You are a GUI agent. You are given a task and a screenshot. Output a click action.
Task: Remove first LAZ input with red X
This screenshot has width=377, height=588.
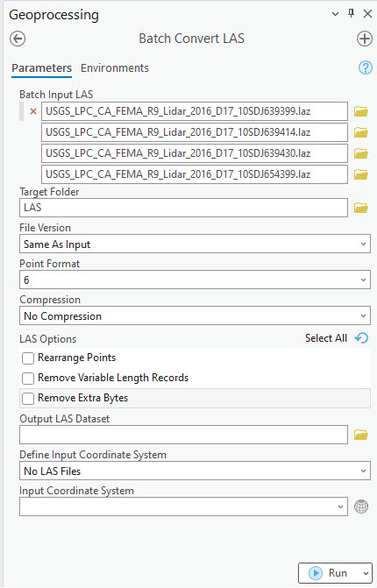click(x=33, y=111)
